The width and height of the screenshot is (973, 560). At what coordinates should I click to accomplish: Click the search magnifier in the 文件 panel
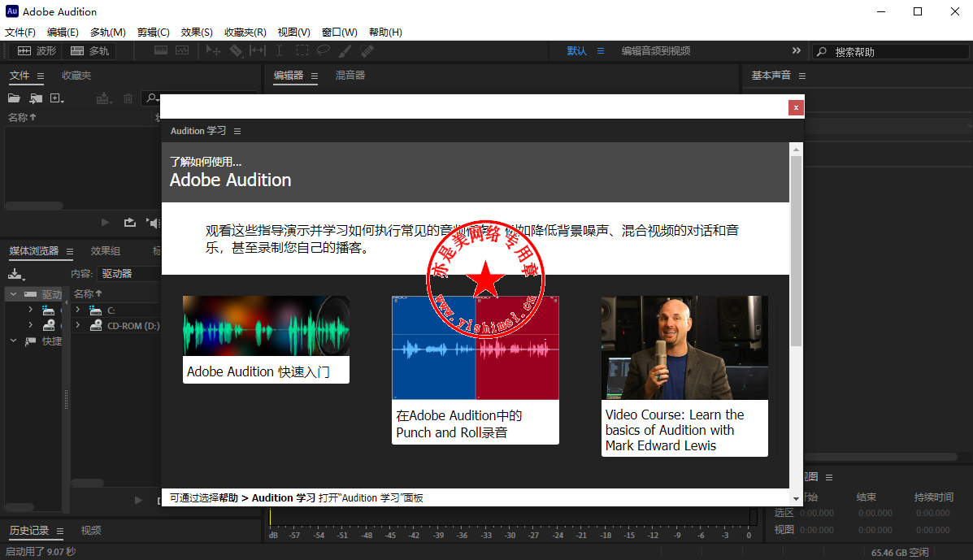point(151,98)
